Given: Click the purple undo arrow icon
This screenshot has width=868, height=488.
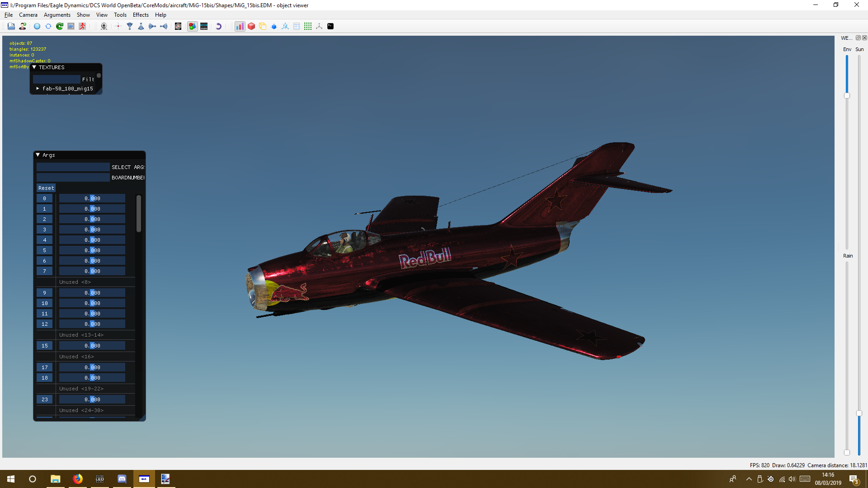Looking at the screenshot, I should click(x=219, y=26).
